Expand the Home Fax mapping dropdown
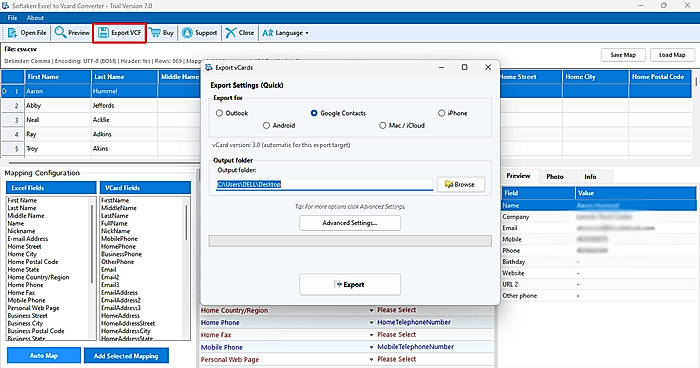Viewport: 700px width, 368px height. pyautogui.click(x=371, y=335)
